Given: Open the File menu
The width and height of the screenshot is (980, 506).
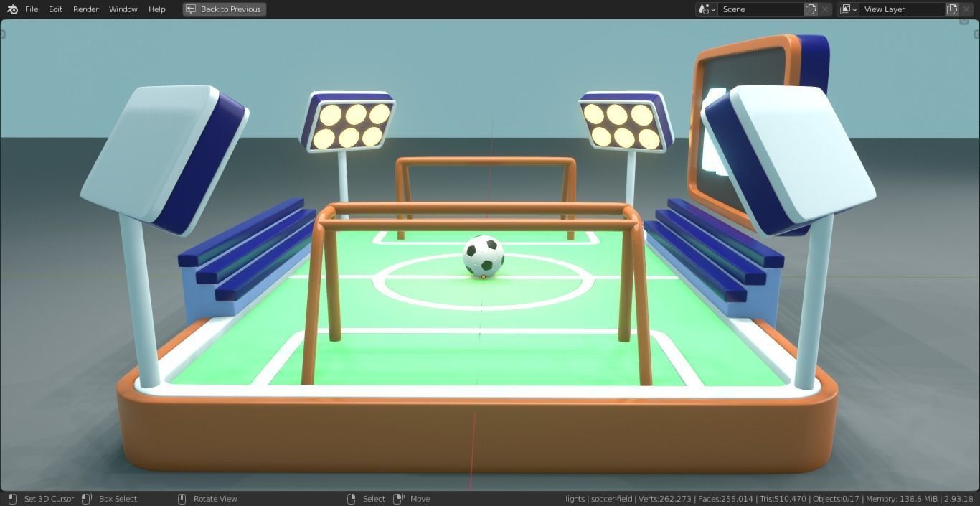Looking at the screenshot, I should 32,9.
